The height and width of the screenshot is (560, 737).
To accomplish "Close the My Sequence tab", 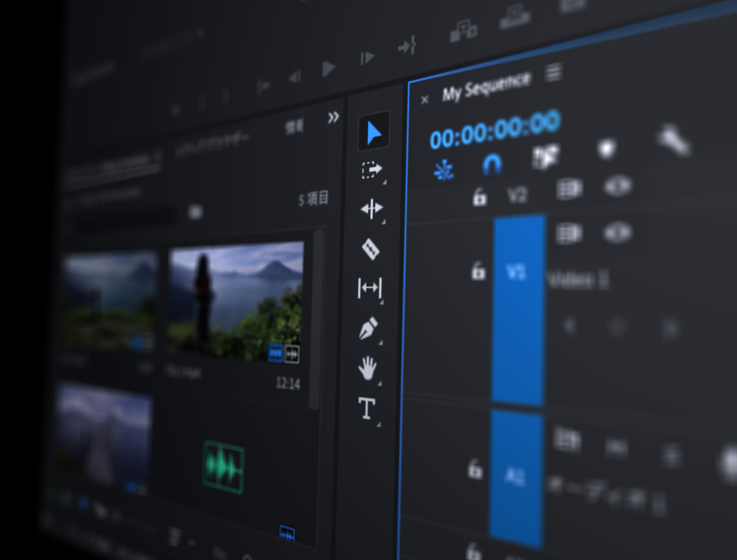I will pyautogui.click(x=425, y=100).
